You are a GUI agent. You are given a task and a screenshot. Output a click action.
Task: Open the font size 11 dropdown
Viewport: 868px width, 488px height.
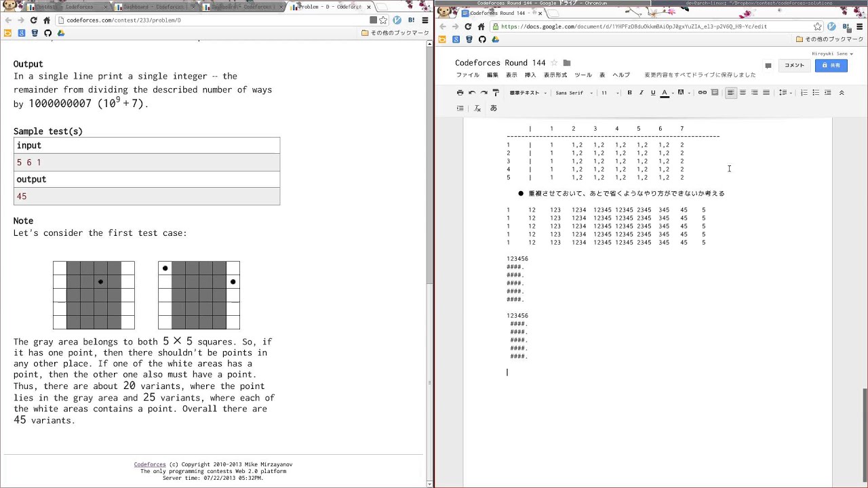609,93
